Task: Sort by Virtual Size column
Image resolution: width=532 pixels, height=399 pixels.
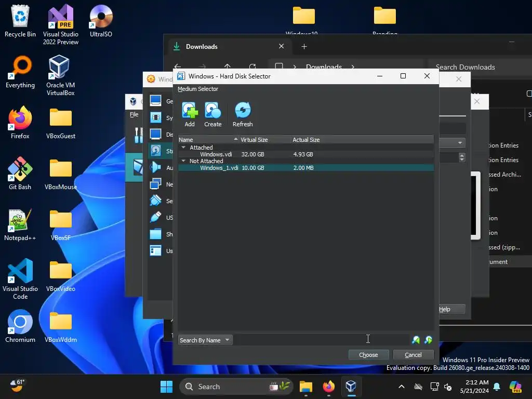Action: pos(265,139)
